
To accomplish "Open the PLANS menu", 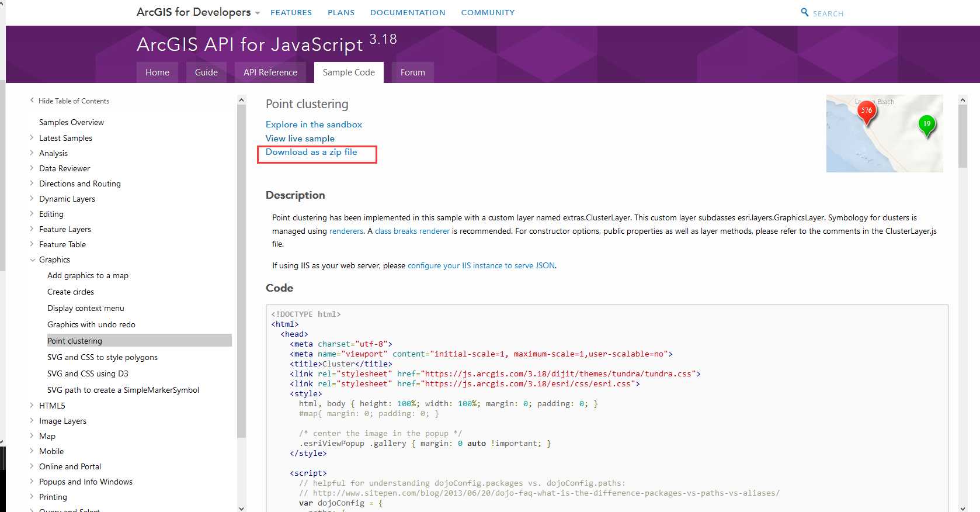I will [x=341, y=12].
